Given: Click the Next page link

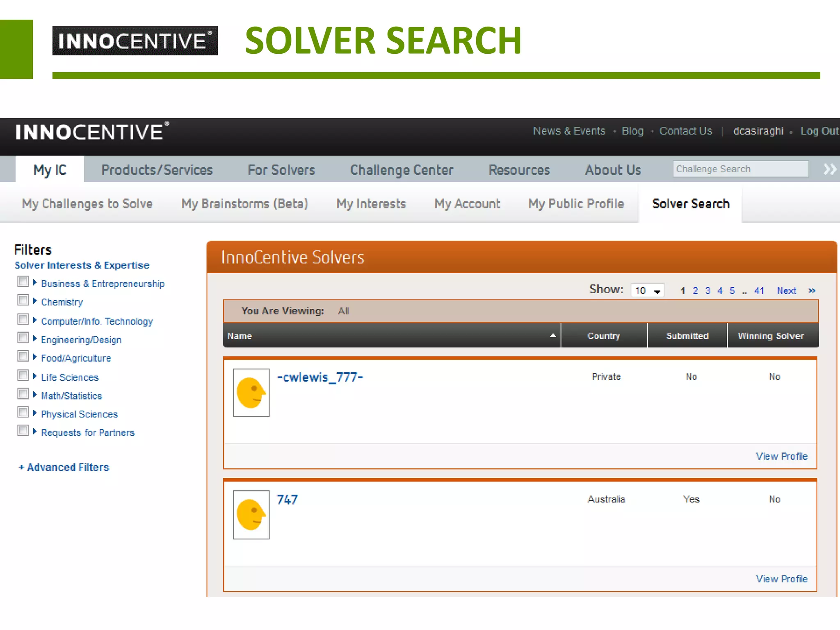Looking at the screenshot, I should coord(786,291).
